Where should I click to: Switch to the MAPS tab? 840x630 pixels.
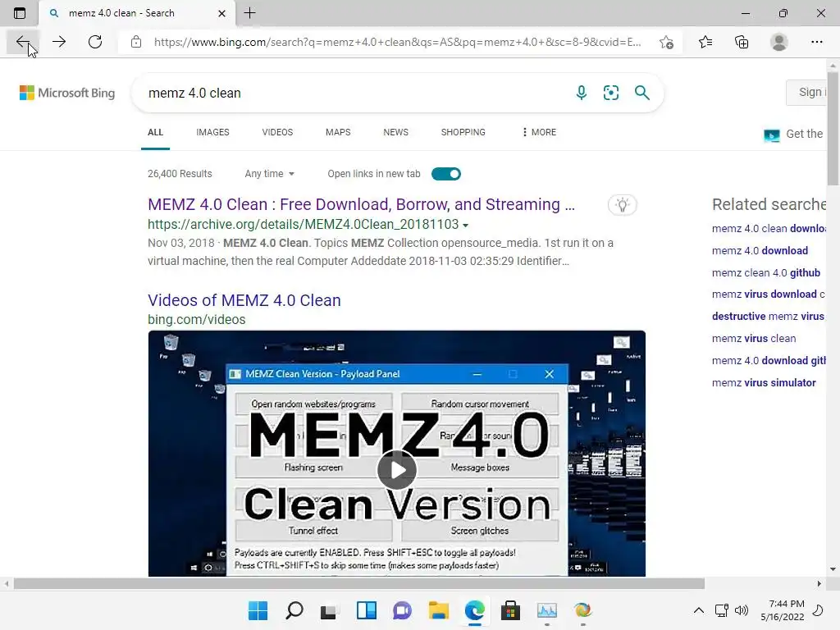(x=338, y=132)
